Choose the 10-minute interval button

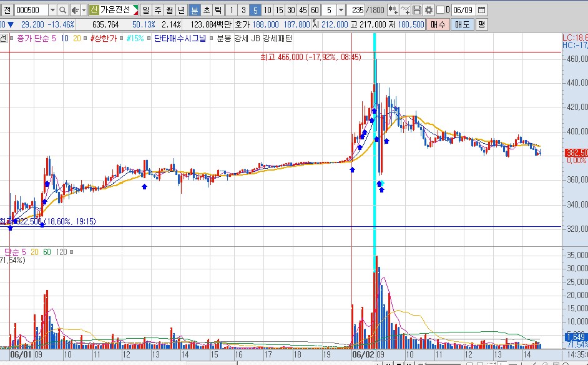[267, 10]
